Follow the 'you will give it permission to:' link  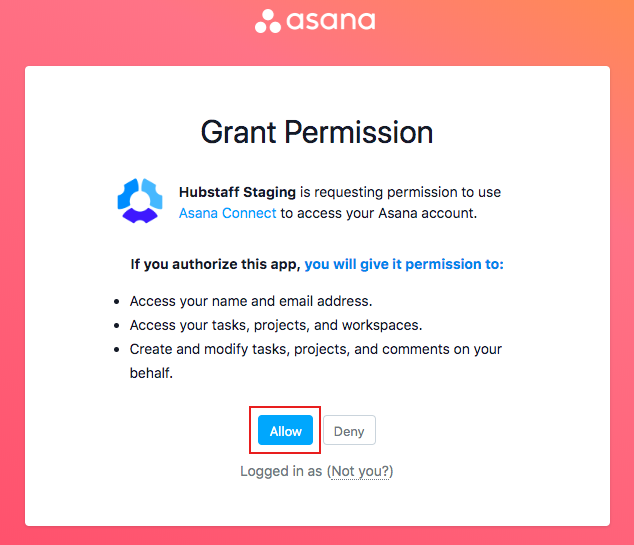point(404,264)
